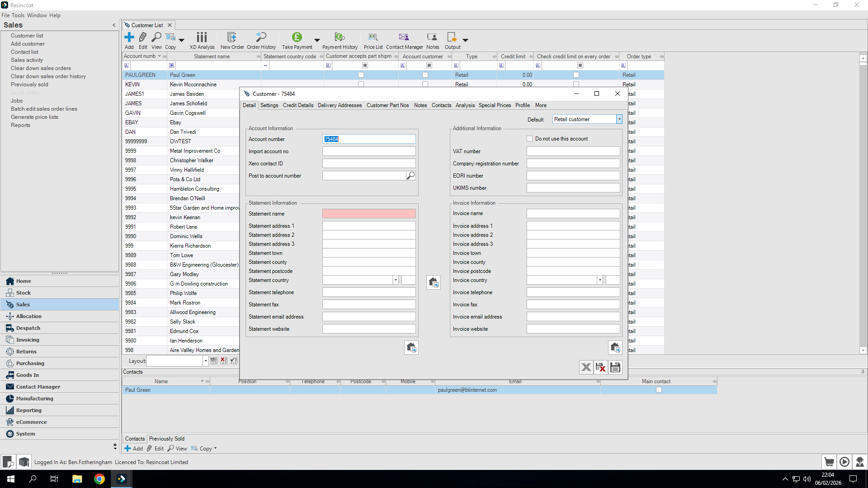The width and height of the screenshot is (868, 488).
Task: Click the Price List toolbar icon
Action: click(x=373, y=38)
